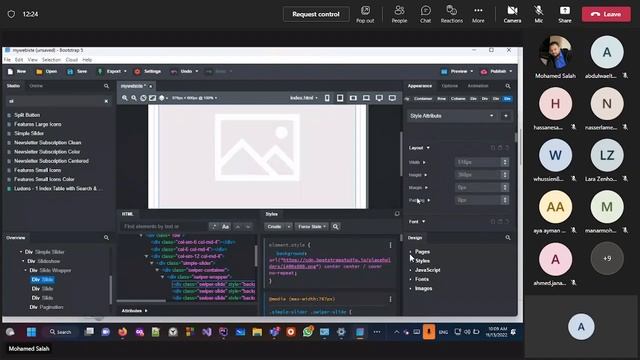640x360 pixels.
Task: Collapse the Slide Wrapper div node
Action: tap(26, 270)
